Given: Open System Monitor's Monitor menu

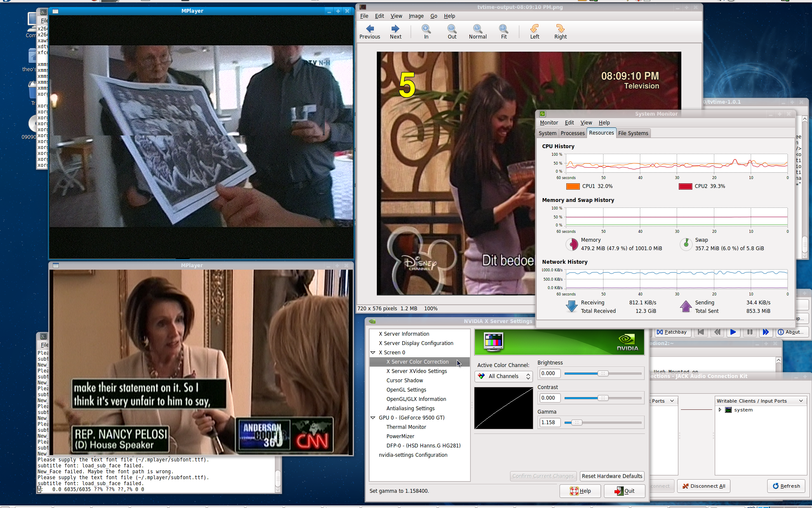Looking at the screenshot, I should (549, 123).
